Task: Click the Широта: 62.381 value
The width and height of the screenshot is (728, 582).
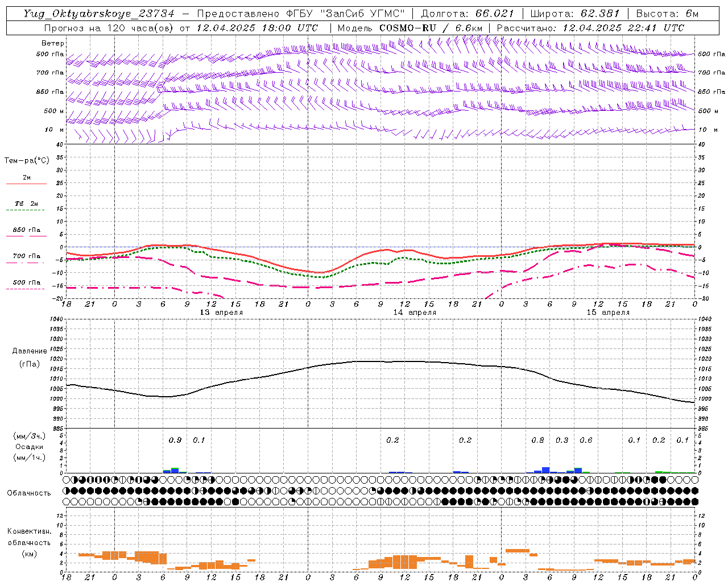Action: 574,14
